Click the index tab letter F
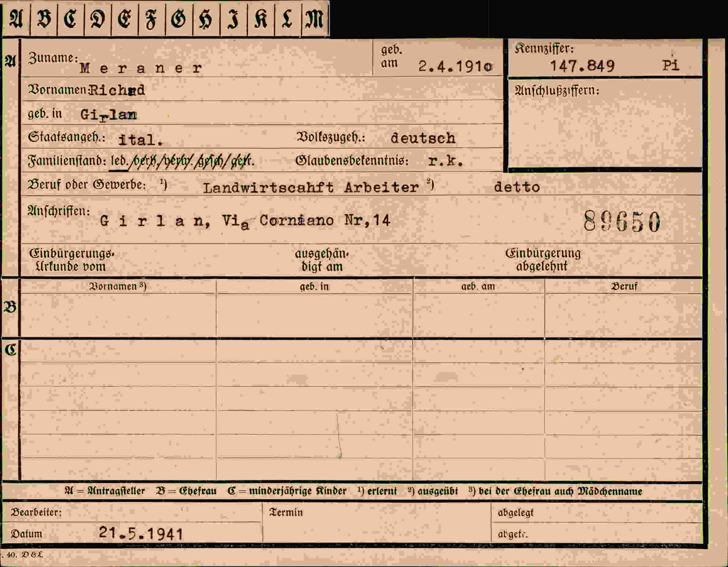This screenshot has height=567, width=728. (x=151, y=19)
